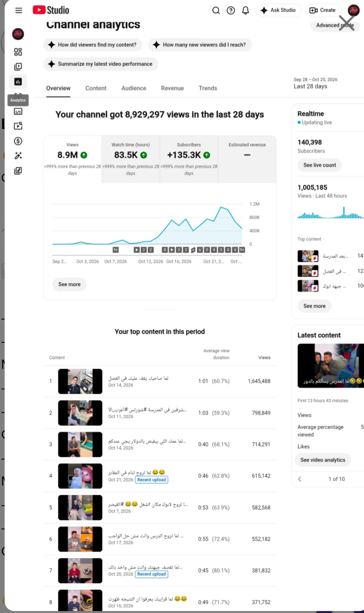The width and height of the screenshot is (364, 613).
Task: Switch to the Content tab
Action: [96, 88]
